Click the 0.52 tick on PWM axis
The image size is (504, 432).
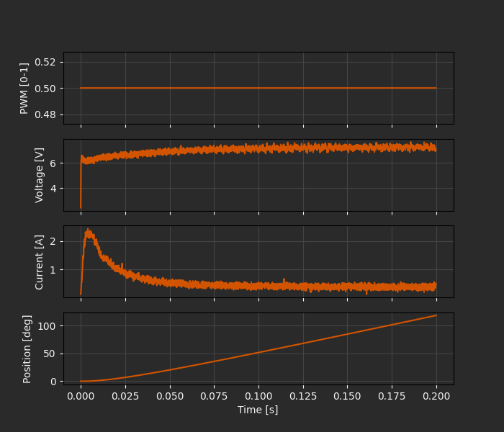[45, 62]
